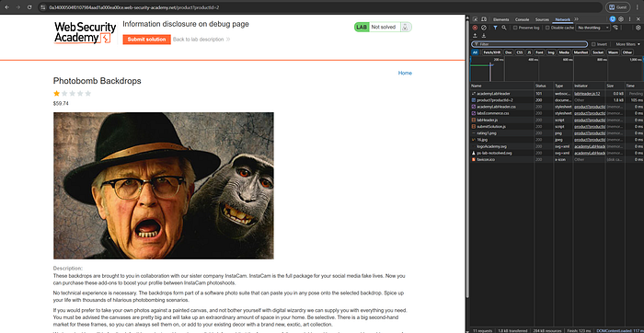Screen dimensions: 644x333
Task: Filter requests by Manifest type
Action: coord(581,52)
